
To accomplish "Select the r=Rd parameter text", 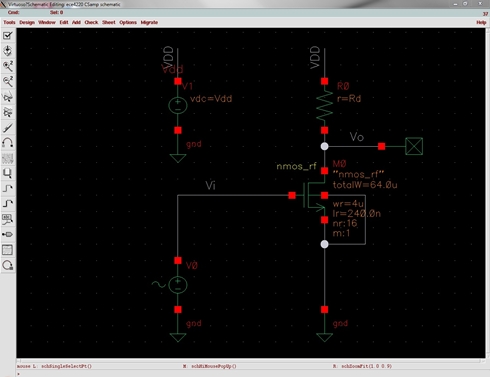I will (x=349, y=98).
